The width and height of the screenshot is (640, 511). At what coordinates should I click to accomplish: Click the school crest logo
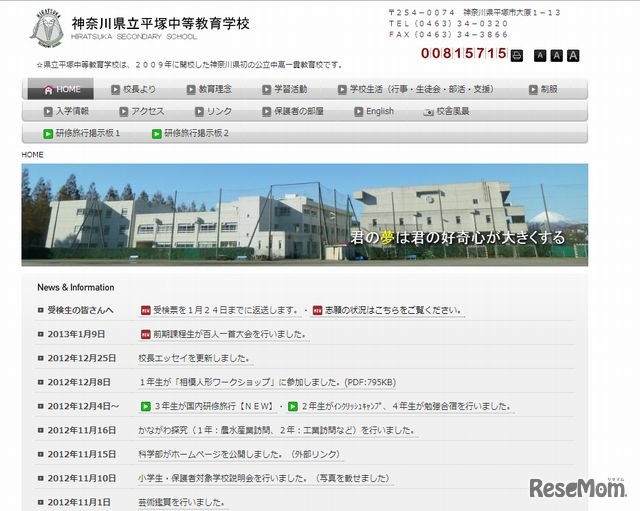[x=47, y=29]
